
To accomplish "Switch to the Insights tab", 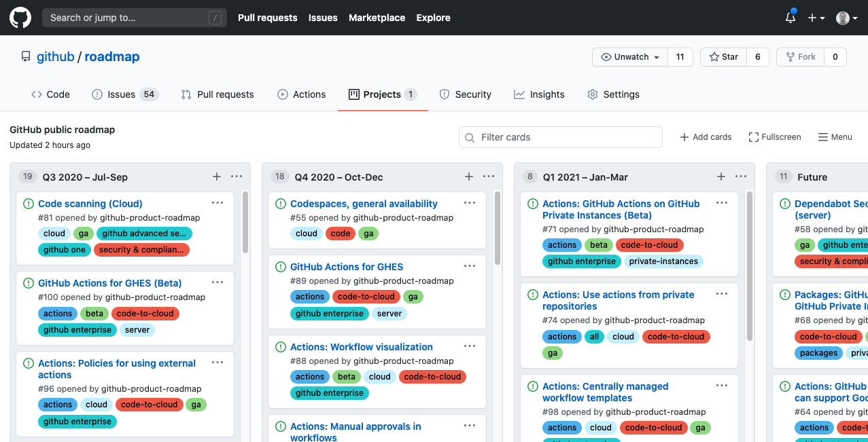I will click(539, 94).
